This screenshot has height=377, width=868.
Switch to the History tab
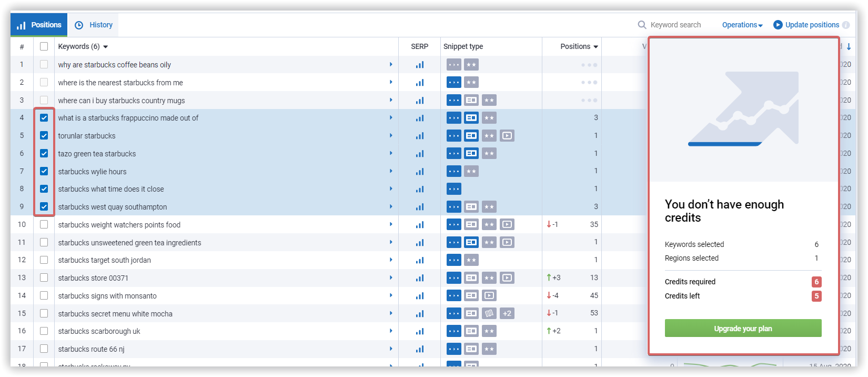pos(94,25)
